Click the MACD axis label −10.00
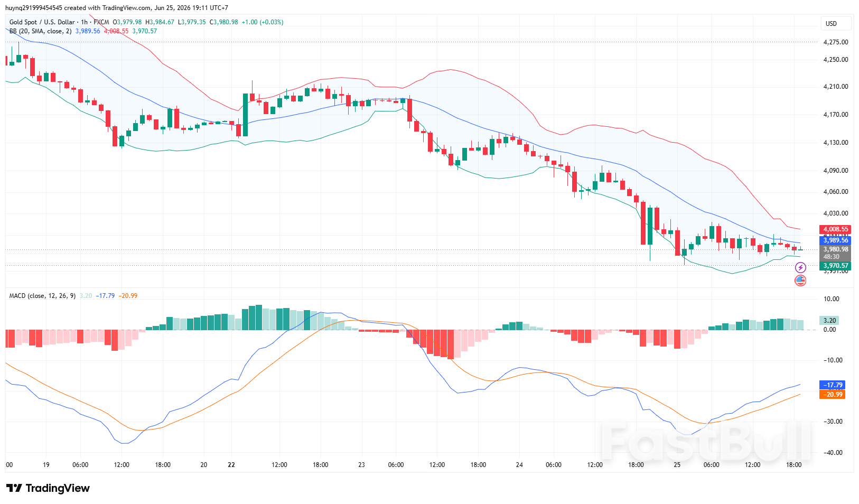The width and height of the screenshot is (859, 504). pyautogui.click(x=833, y=360)
